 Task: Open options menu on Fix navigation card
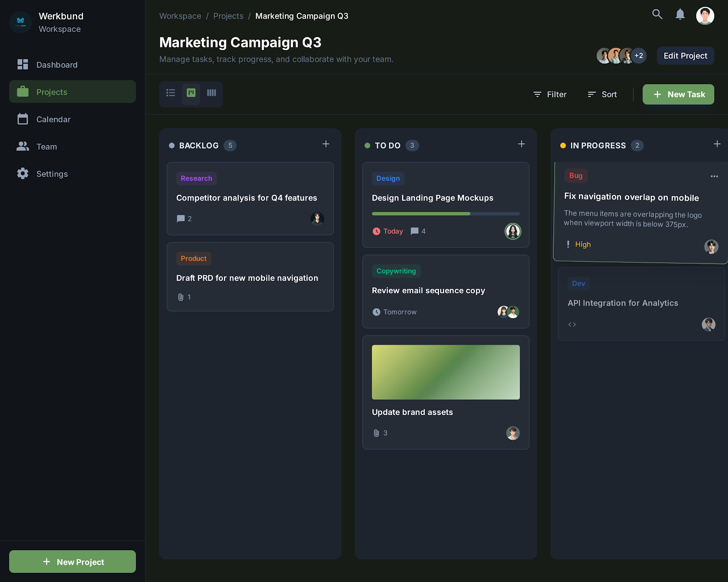[714, 176]
